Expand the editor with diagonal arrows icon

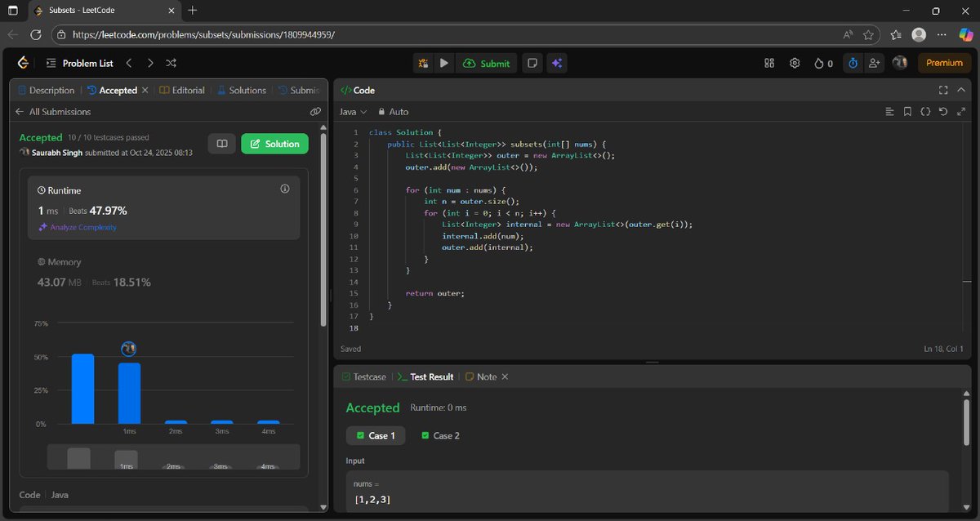960,112
